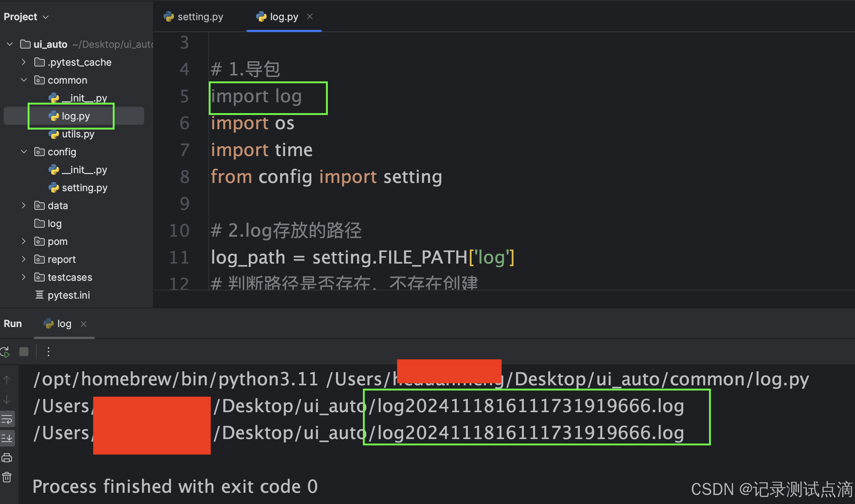Open the Run toolbar more options menu

(48, 351)
